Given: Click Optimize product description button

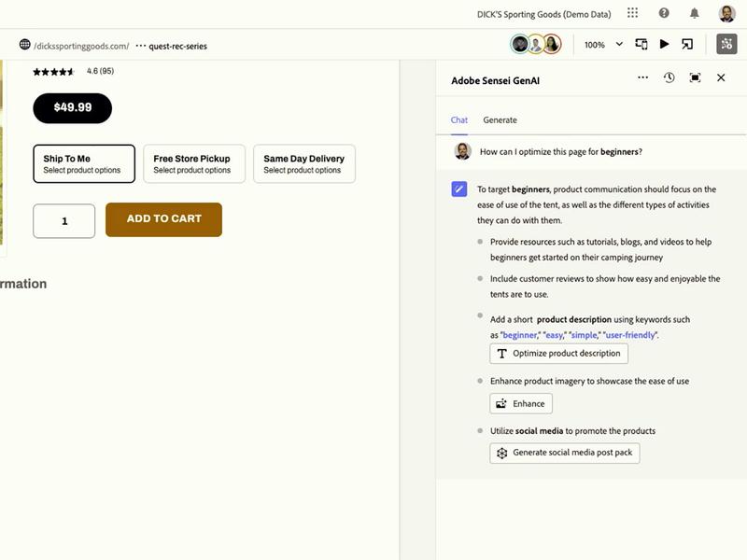Looking at the screenshot, I should (x=558, y=354).
